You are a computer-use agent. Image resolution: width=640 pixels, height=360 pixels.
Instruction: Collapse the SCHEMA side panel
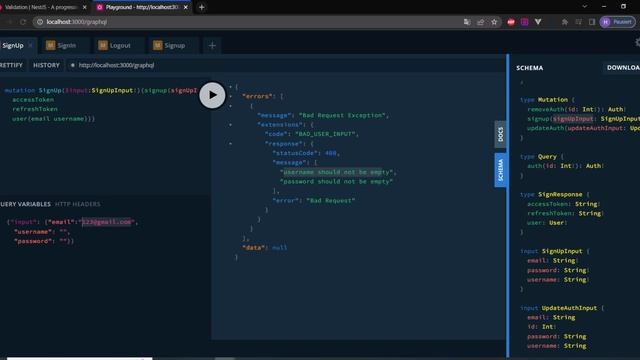[x=500, y=170]
